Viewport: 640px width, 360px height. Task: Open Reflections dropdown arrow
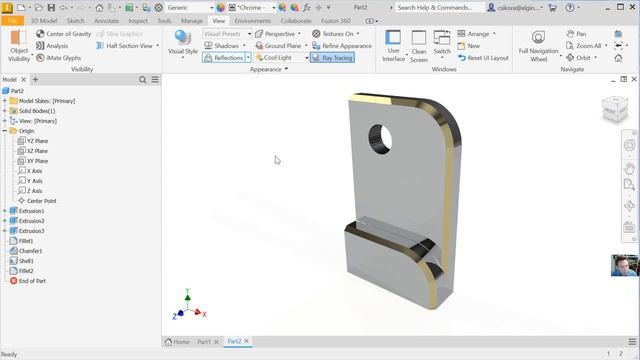pos(248,58)
